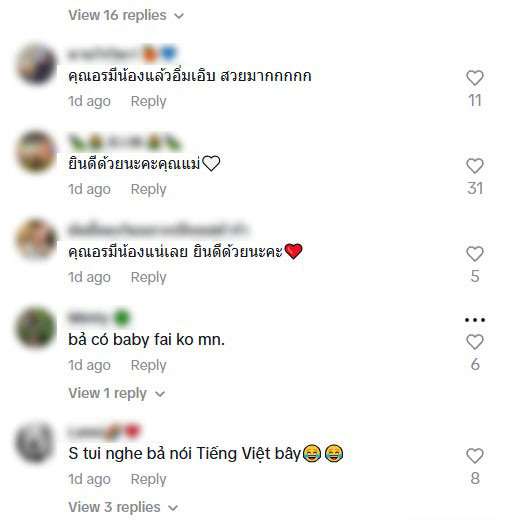Open avatar of the red heart commenter

point(36,240)
